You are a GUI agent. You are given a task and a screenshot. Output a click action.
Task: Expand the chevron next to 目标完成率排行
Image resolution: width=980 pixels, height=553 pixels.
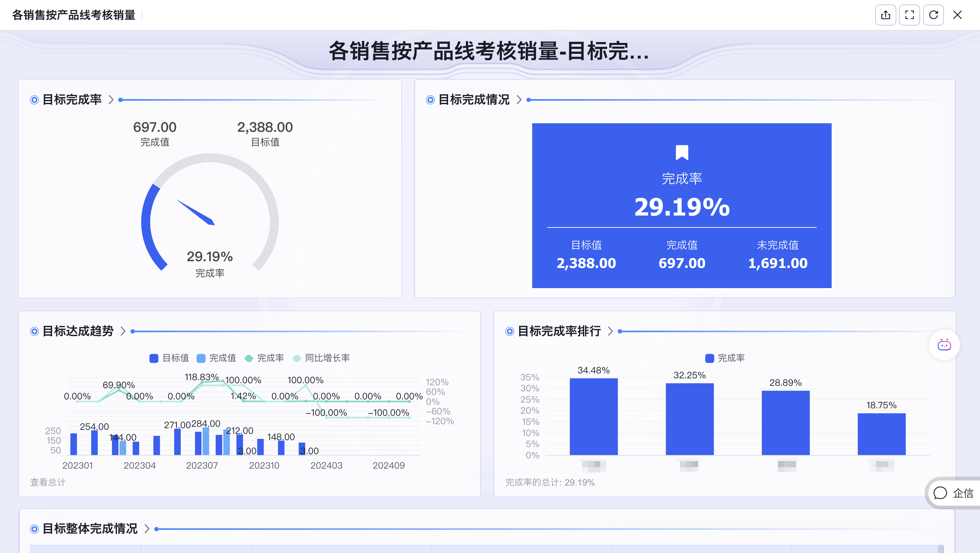pos(611,332)
